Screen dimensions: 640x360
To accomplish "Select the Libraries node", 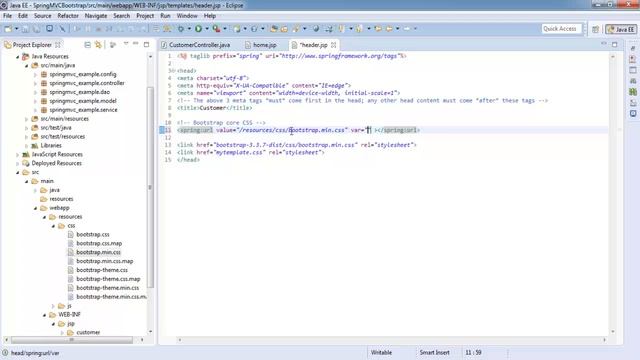I will [x=51, y=146].
